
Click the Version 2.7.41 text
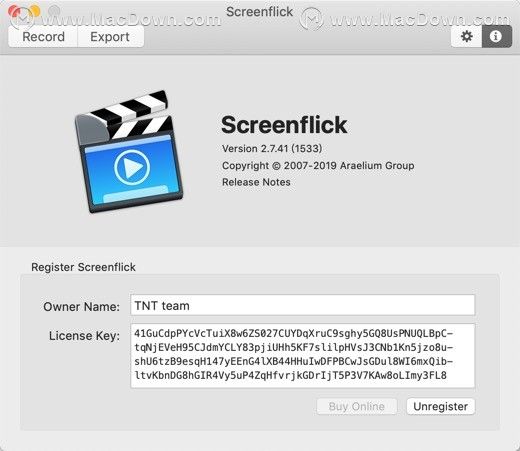point(272,148)
